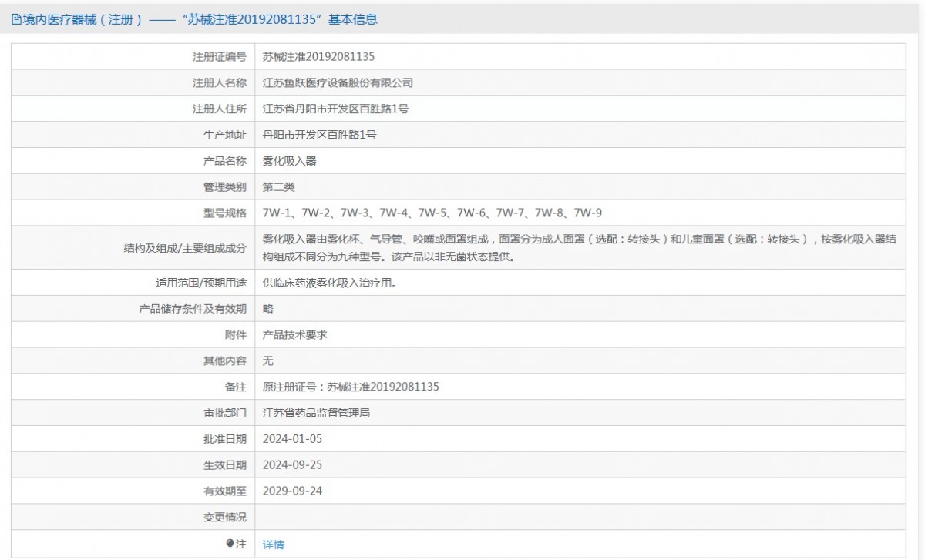Select registrant name 江苏鱼跃医疗设备股份有限公司

[x=338, y=82]
